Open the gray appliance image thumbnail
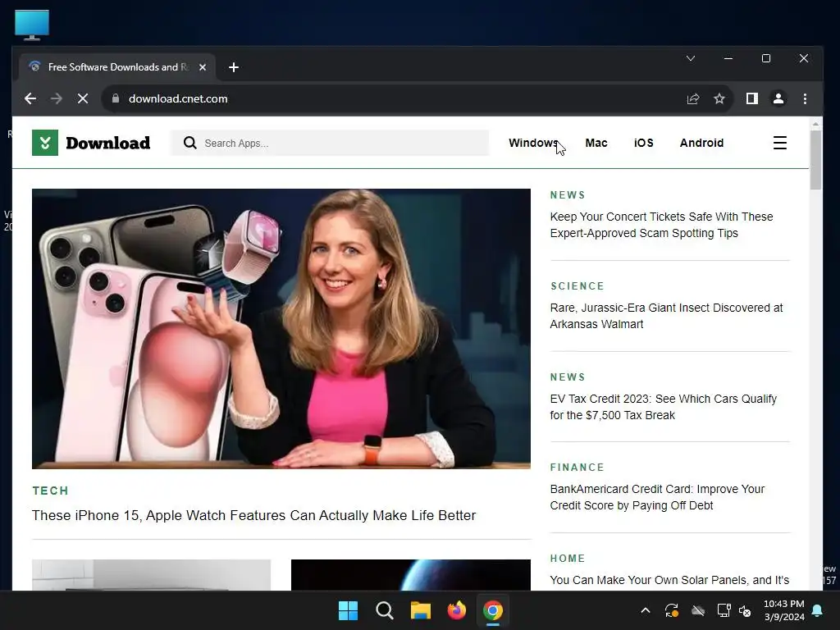The width and height of the screenshot is (840, 630). click(152, 575)
